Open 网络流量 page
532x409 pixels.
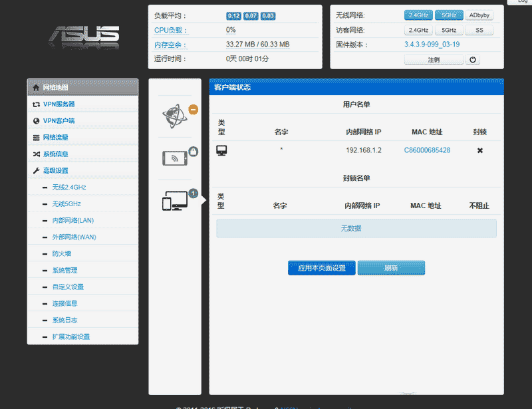point(82,138)
